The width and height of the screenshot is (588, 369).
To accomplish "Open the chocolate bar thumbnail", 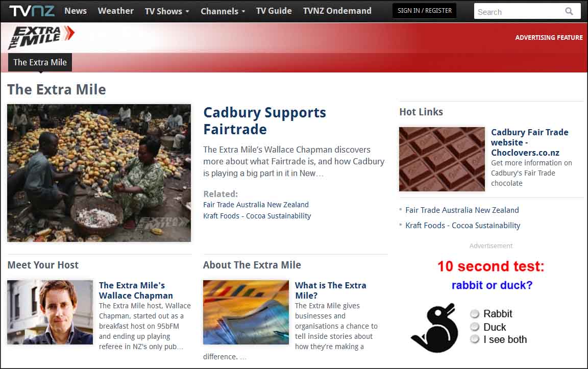I will 442,159.
